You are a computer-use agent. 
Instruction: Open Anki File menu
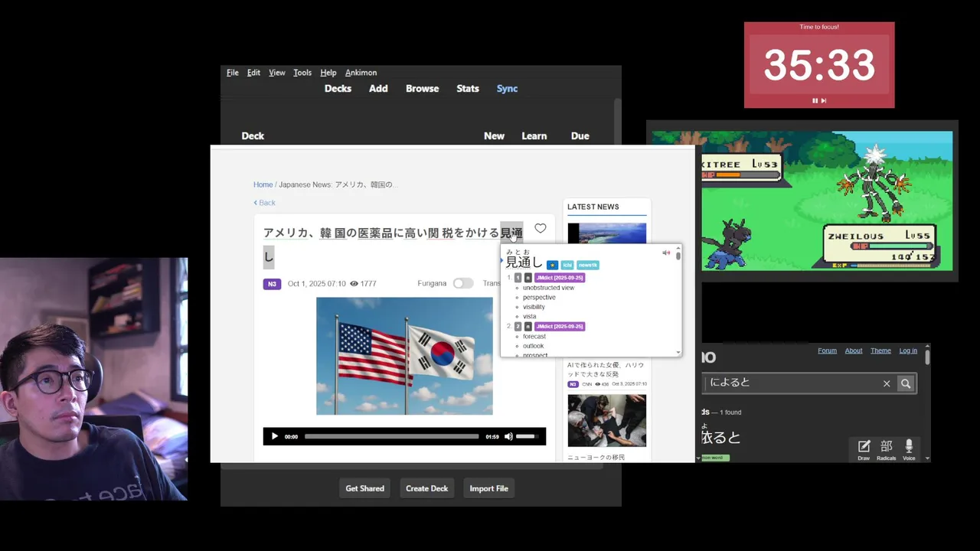click(x=233, y=73)
